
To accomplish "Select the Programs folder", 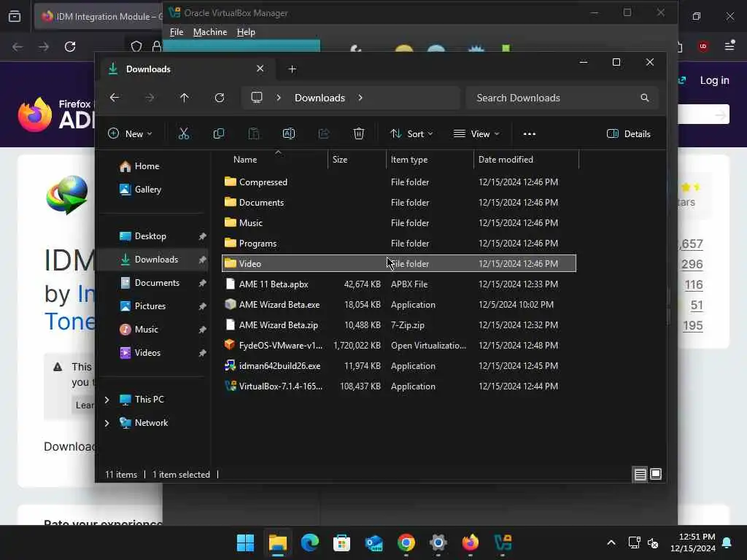I will point(399,244).
